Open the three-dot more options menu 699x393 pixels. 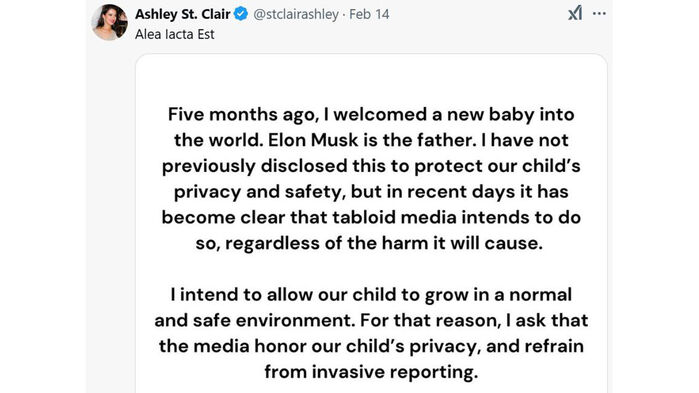599,14
